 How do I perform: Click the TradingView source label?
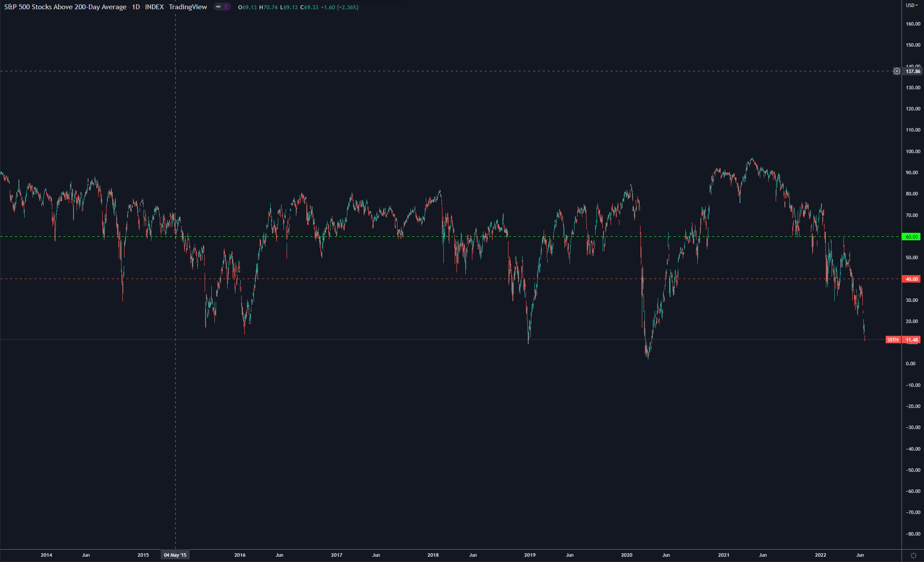pos(188,7)
